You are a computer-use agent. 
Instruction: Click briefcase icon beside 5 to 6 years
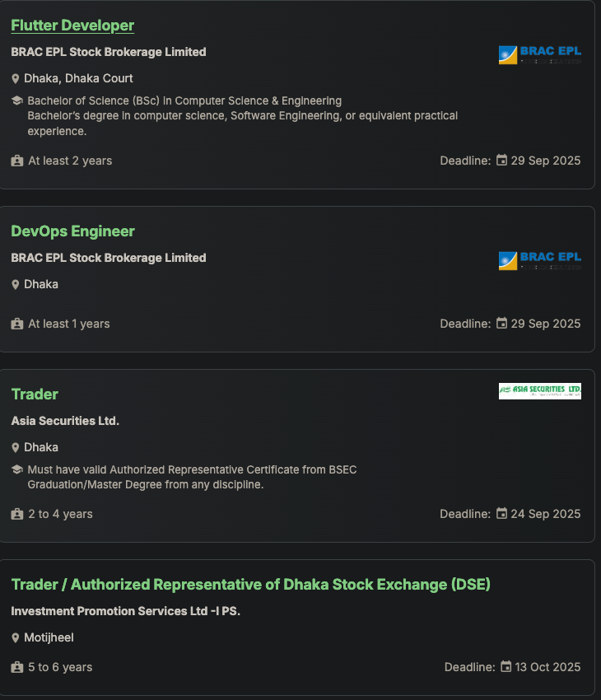(x=17, y=668)
